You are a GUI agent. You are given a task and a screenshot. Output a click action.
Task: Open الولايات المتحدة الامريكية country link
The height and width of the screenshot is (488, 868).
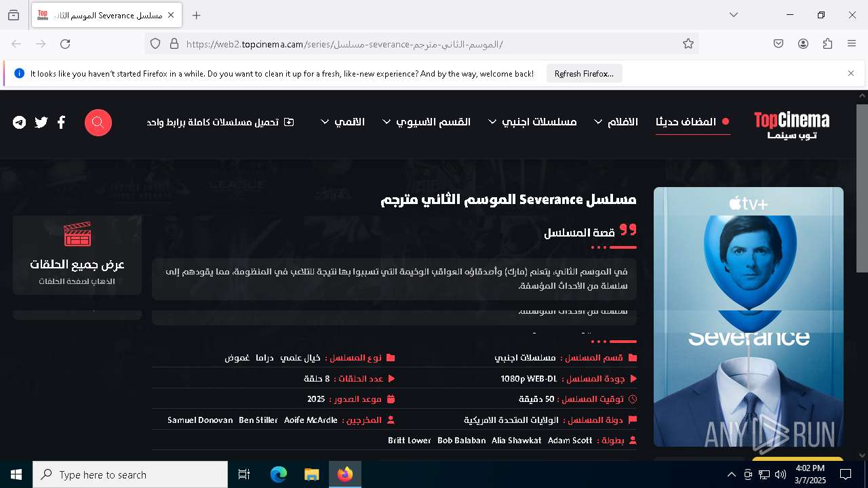pos(511,420)
